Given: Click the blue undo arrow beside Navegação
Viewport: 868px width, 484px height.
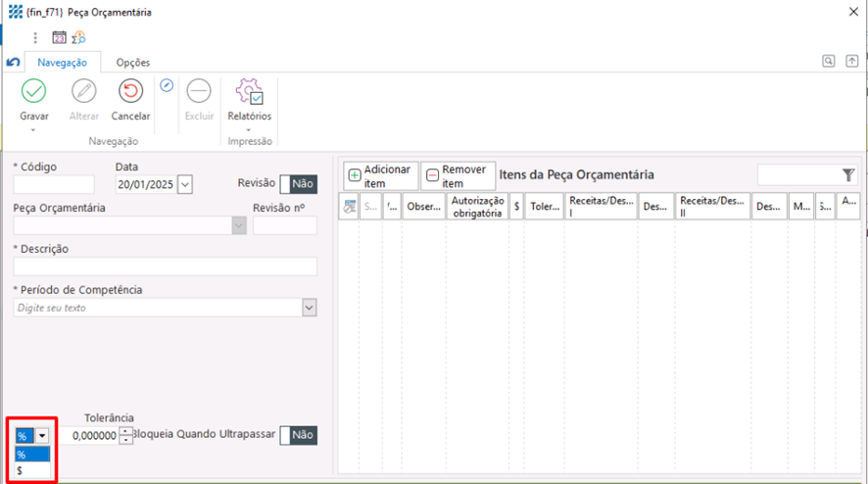Looking at the screenshot, I should pyautogui.click(x=13, y=63).
